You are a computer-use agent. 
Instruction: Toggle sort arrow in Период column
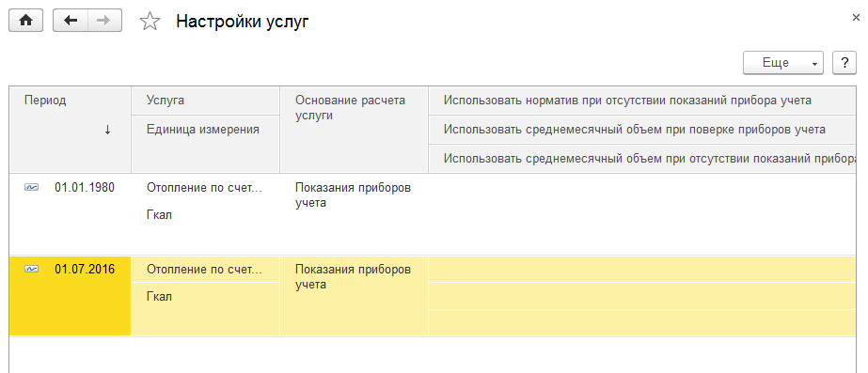coord(107,130)
